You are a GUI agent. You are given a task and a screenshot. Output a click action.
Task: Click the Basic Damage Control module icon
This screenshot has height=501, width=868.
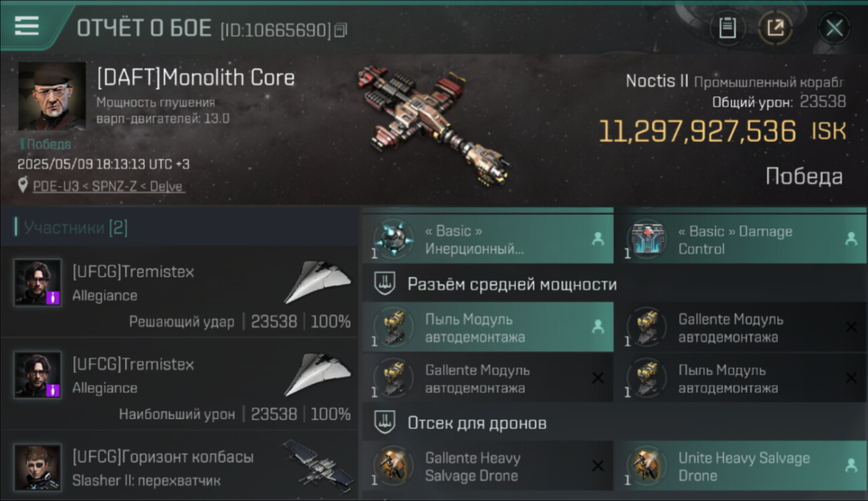point(646,240)
